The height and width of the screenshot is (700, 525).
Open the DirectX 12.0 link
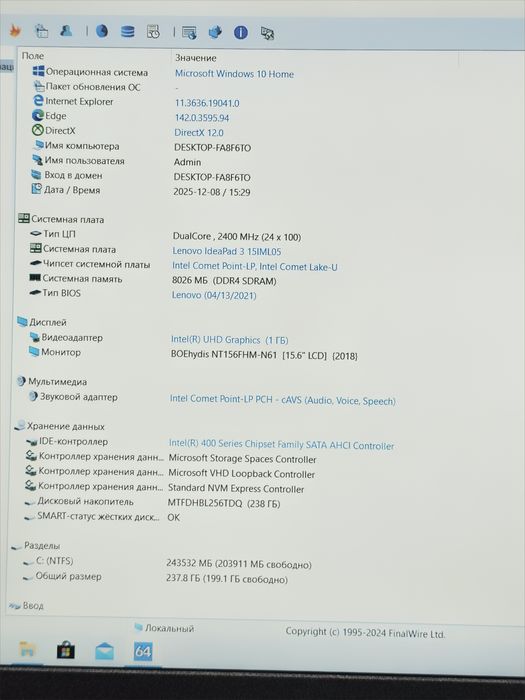tap(199, 133)
